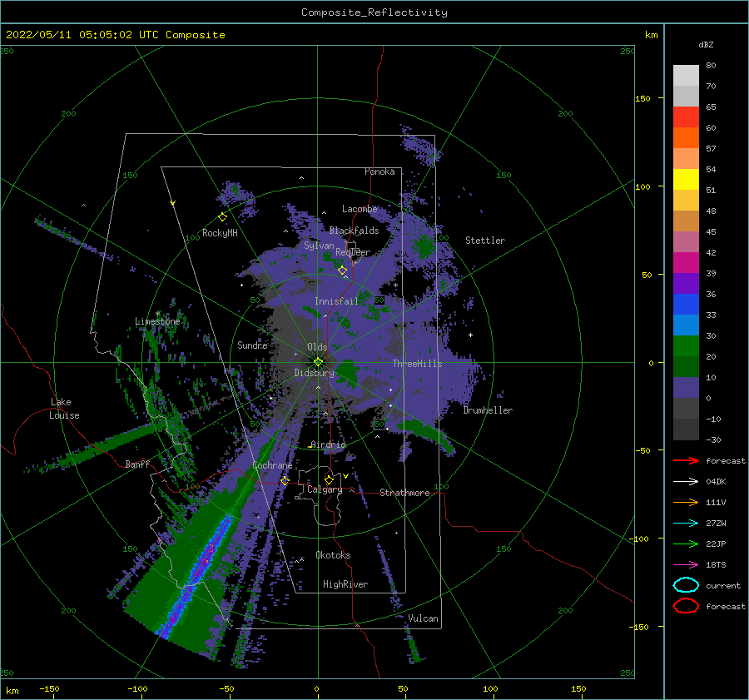Click the Cochrane city label

click(272, 465)
